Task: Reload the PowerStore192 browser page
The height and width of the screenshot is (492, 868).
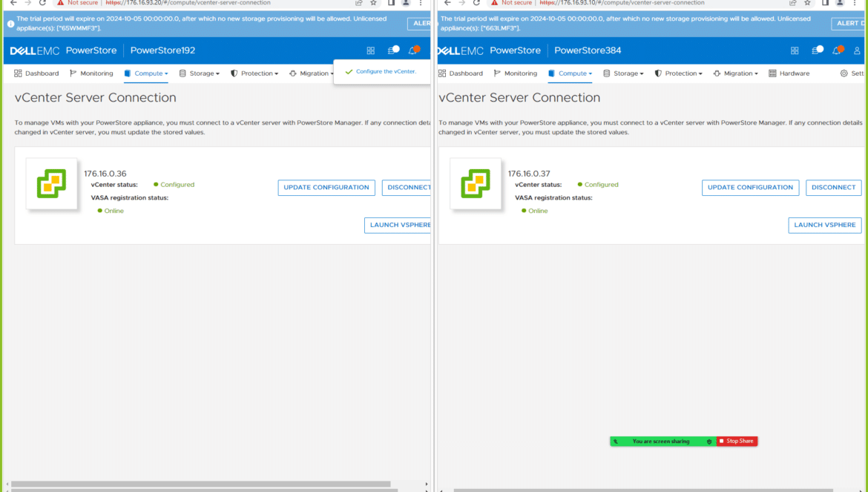Action: (42, 3)
